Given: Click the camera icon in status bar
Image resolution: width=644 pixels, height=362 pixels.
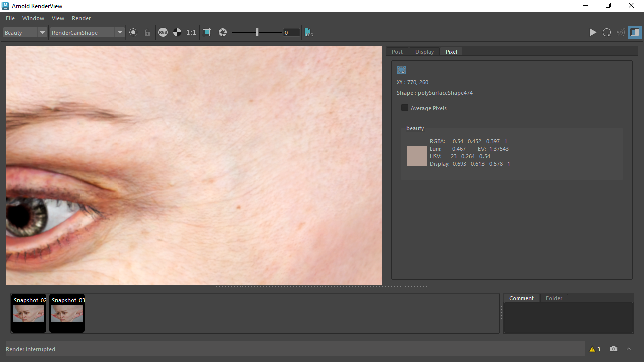Looking at the screenshot, I should (614, 349).
